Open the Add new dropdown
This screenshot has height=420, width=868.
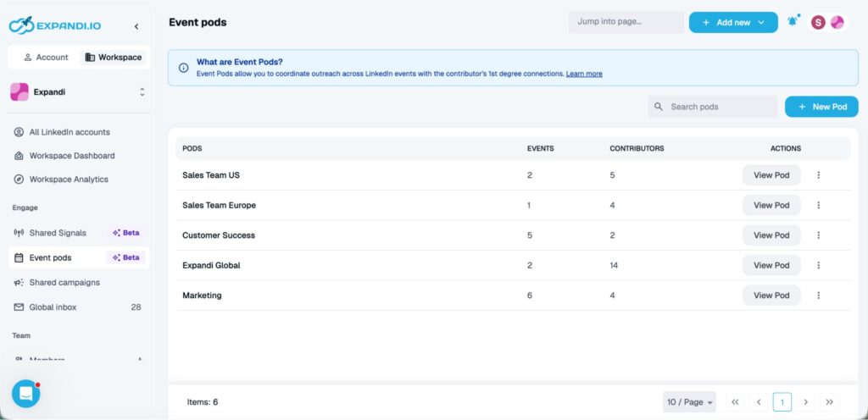pyautogui.click(x=733, y=23)
